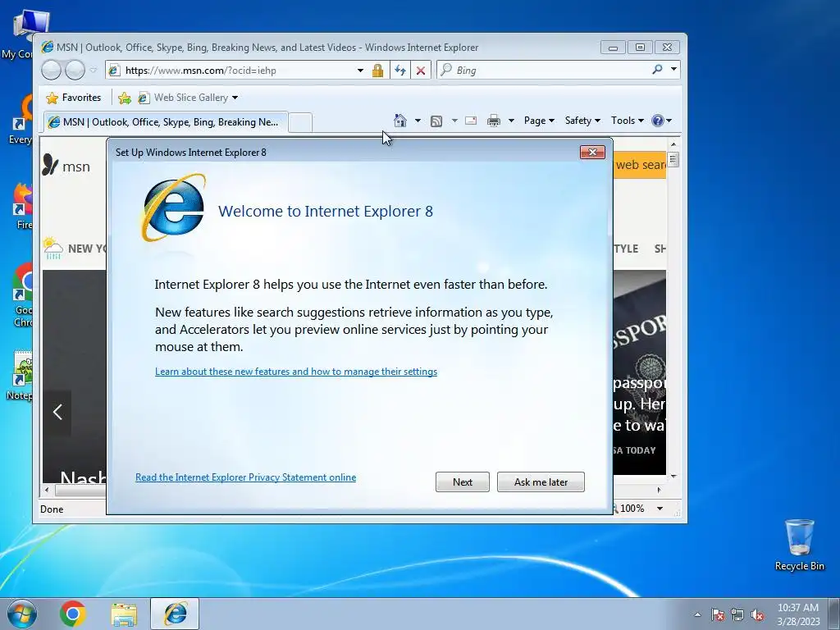
Task: Open a new tab button
Action: (x=300, y=123)
